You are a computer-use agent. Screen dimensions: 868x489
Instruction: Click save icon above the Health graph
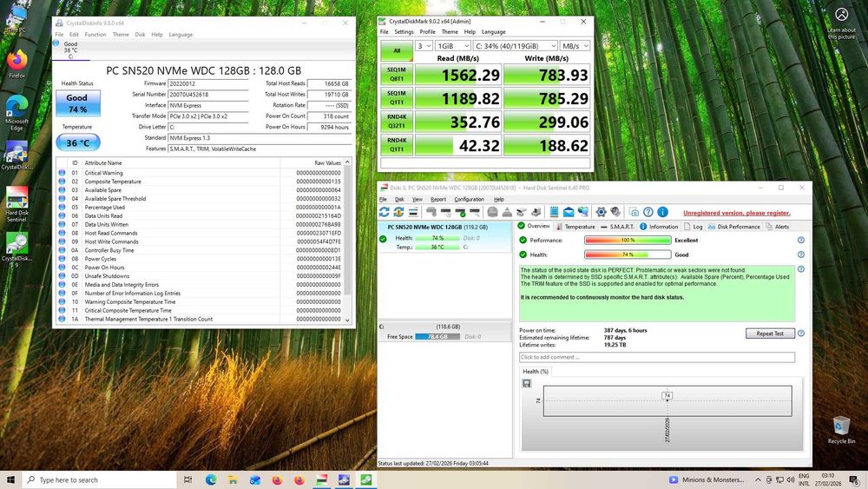tap(527, 383)
